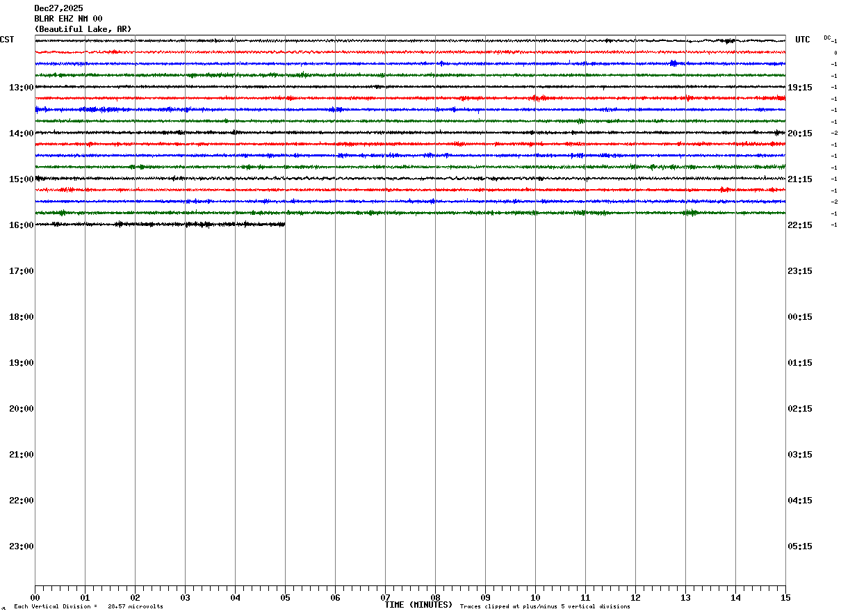This screenshot has height=616, width=841.
Task: Click the 06 minute axis label
Action: [x=335, y=598]
